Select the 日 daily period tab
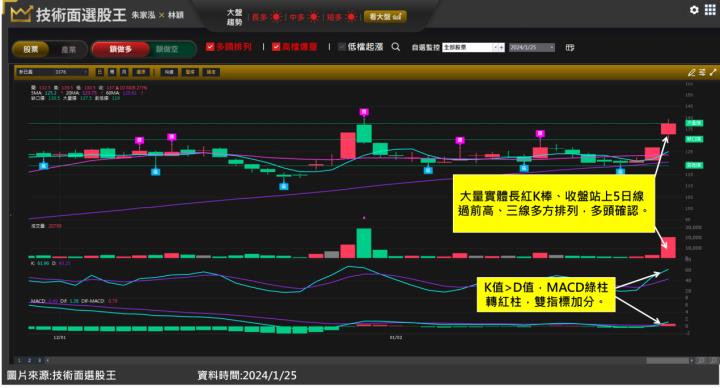 tap(100, 72)
